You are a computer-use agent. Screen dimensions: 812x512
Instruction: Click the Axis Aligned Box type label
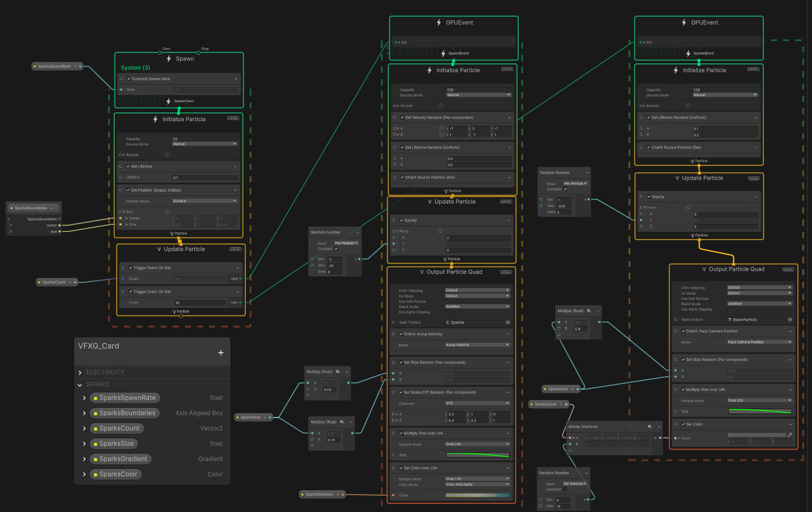pos(199,413)
